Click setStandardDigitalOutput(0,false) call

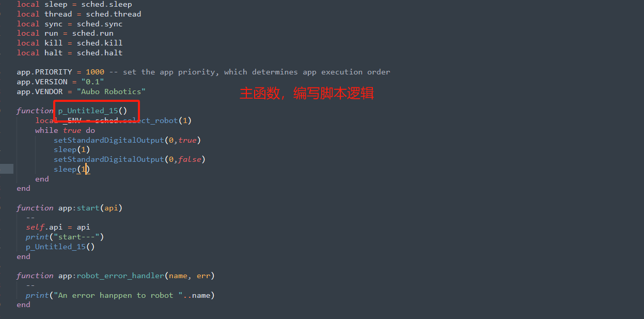(130, 159)
